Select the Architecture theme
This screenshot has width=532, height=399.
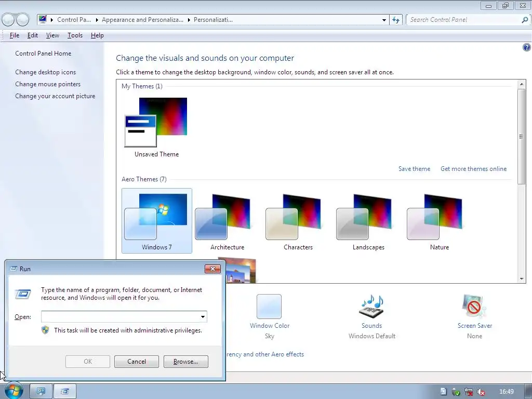(x=228, y=220)
